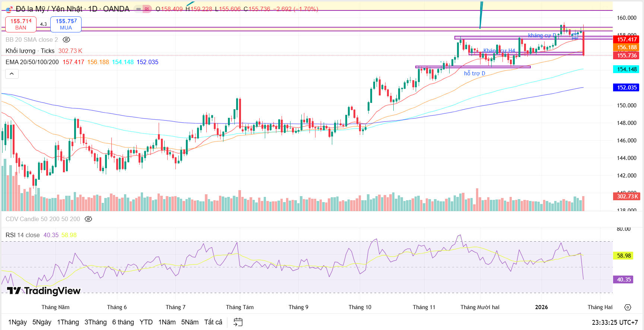The height and width of the screenshot is (330, 644).
Task: Select the YTD time range
Action: [146, 322]
